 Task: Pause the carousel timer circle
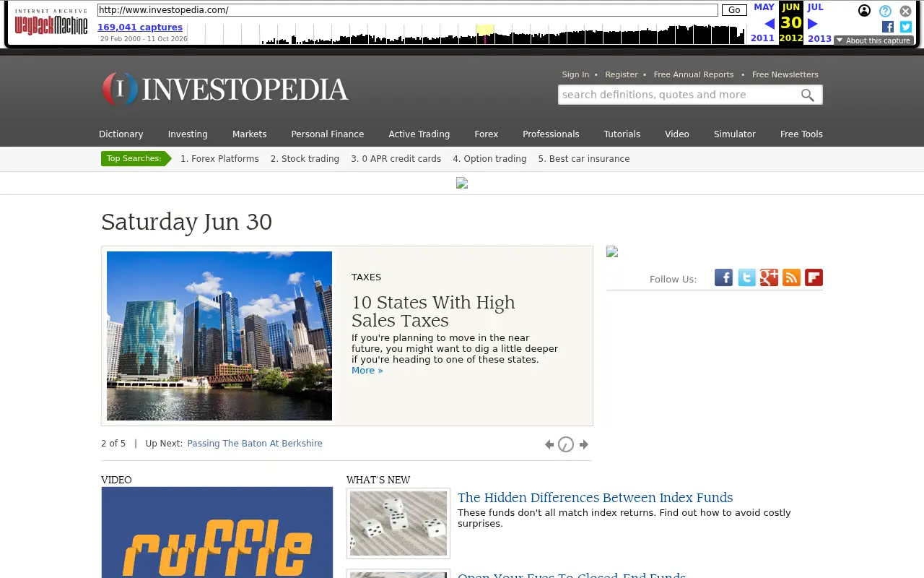click(x=566, y=444)
